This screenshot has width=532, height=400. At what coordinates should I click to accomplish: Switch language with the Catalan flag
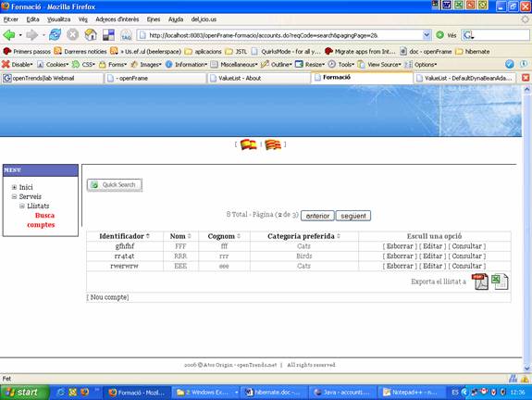(273, 144)
